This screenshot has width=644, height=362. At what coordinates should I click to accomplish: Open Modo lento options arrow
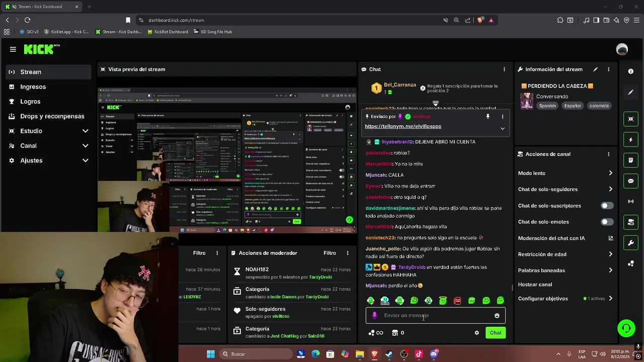[610, 173]
